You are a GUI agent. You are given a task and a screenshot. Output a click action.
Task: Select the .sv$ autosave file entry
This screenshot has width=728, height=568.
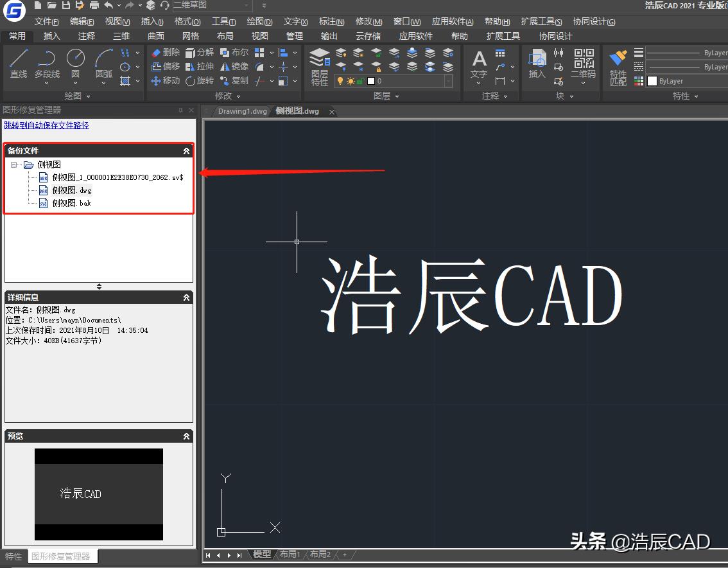[x=118, y=177]
